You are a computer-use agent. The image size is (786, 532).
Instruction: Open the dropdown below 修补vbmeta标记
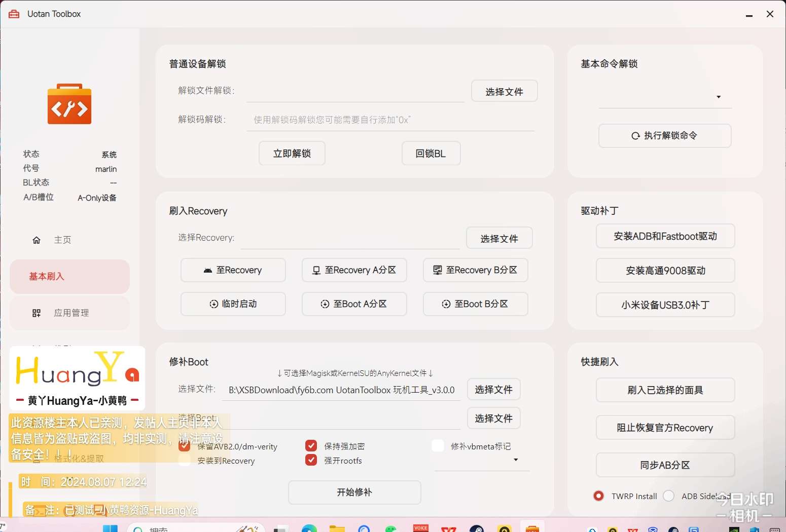coord(516,460)
